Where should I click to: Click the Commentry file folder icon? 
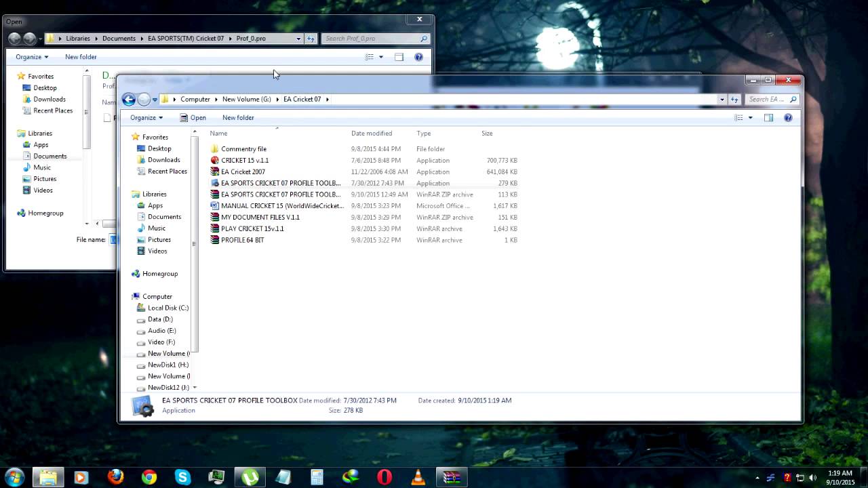click(214, 149)
